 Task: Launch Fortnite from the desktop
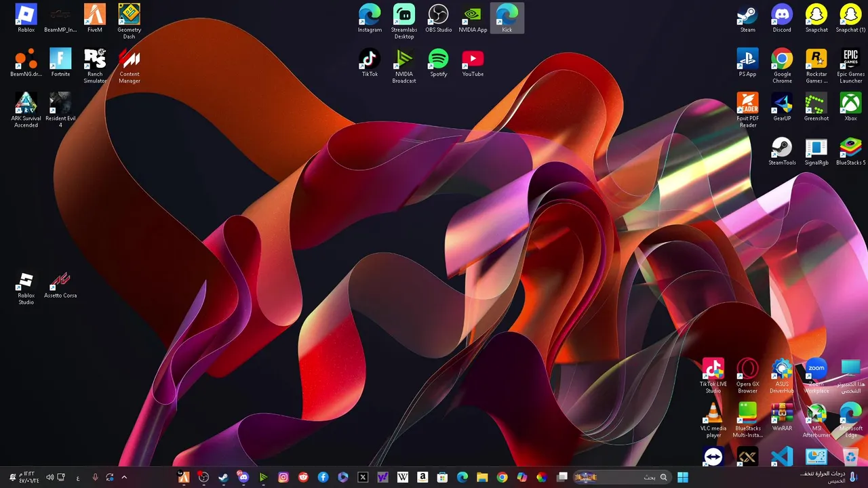click(60, 62)
